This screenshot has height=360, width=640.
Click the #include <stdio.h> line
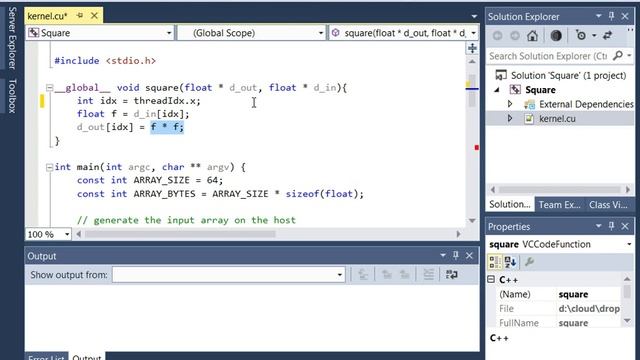click(x=105, y=61)
